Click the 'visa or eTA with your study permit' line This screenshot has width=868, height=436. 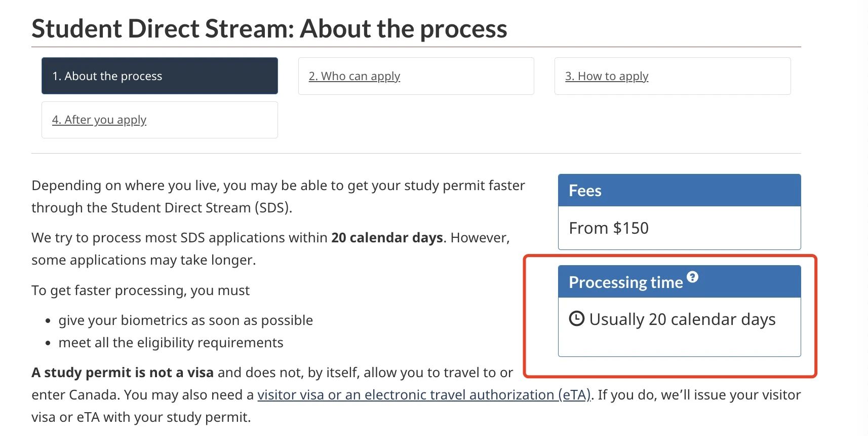141,417
